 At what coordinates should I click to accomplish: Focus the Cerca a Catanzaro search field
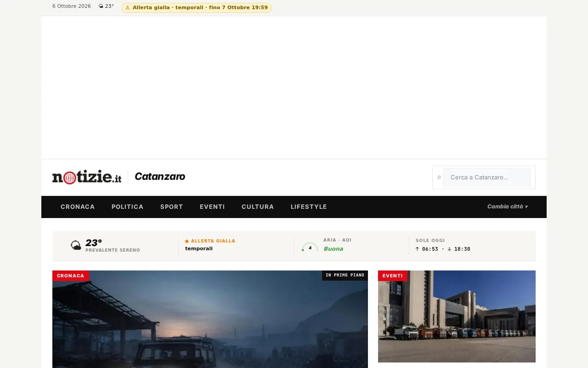coord(487,178)
